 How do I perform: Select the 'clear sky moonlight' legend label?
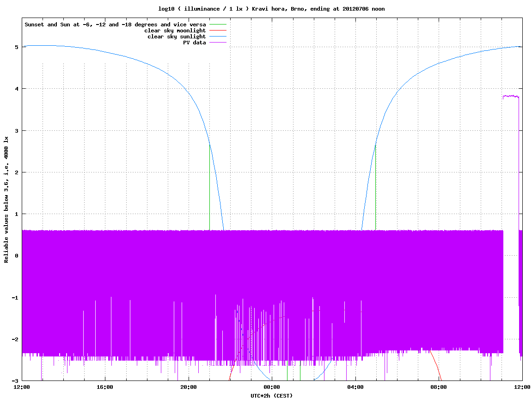[175, 31]
